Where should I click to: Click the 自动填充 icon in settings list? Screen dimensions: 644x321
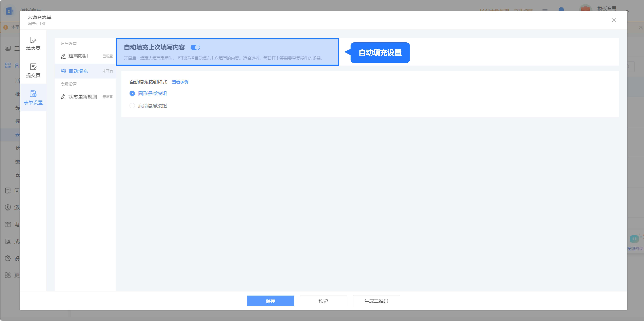tap(64, 71)
